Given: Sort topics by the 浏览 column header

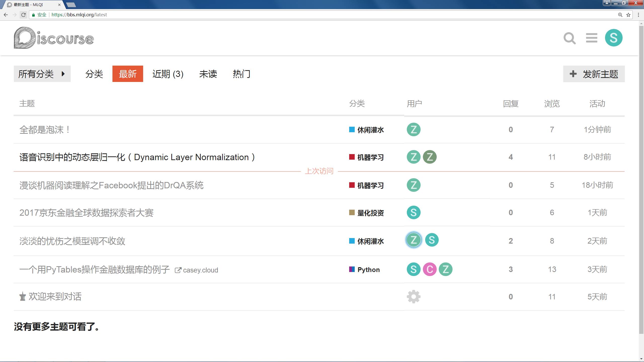Looking at the screenshot, I should 552,104.
